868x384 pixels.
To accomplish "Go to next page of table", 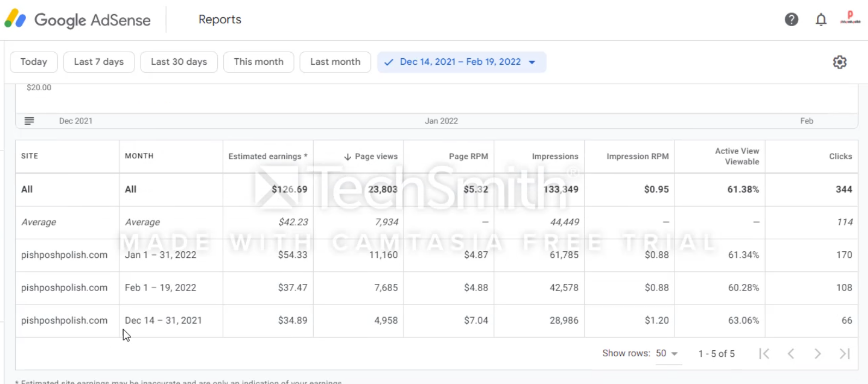I will (x=817, y=354).
